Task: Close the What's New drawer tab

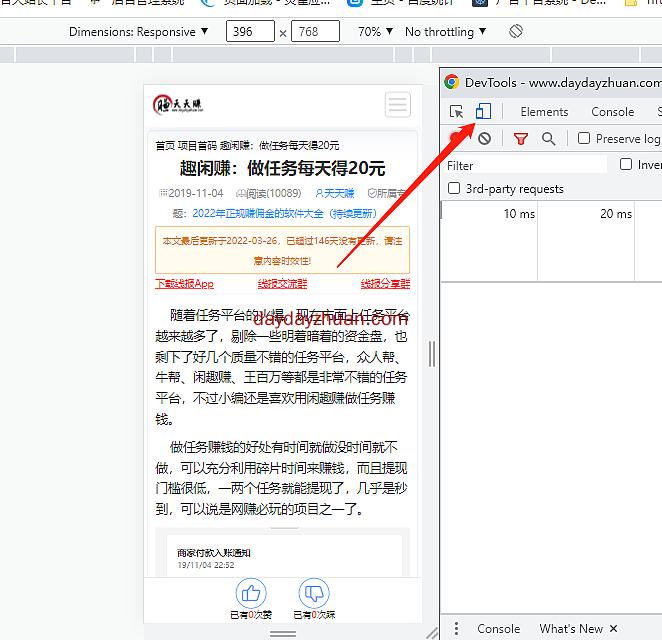Action: coord(613,629)
